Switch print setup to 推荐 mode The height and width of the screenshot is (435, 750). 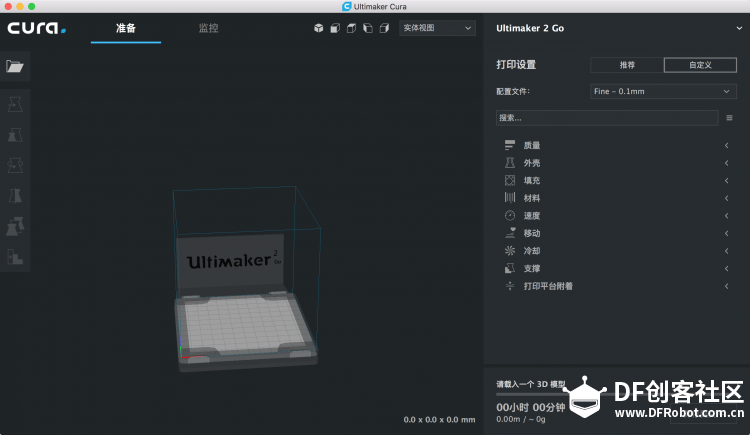[627, 65]
